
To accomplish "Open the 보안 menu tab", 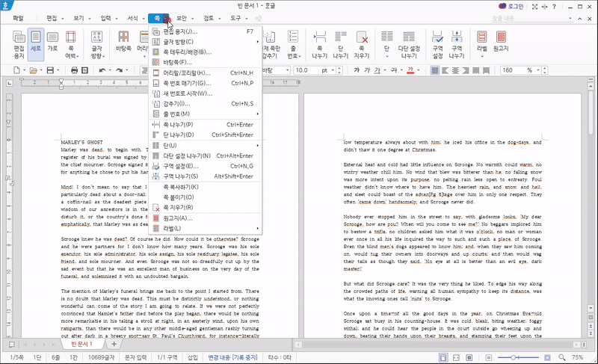I will coord(182,18).
